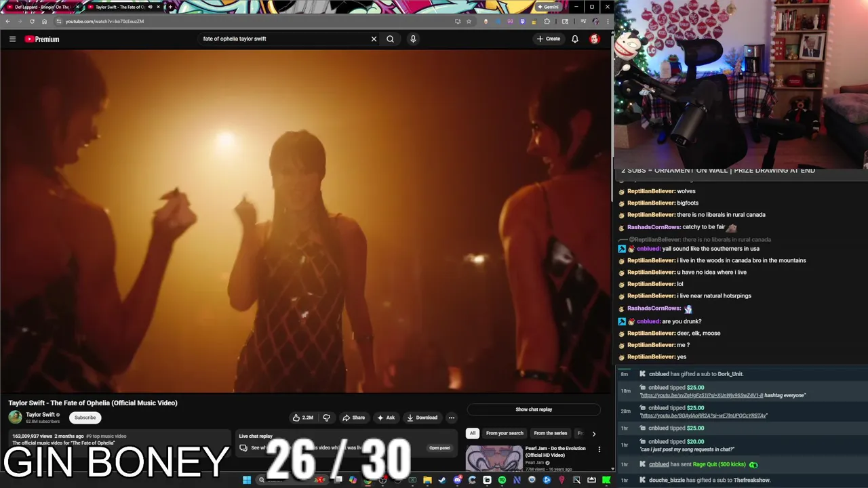The image size is (868, 488).
Task: Click 'cnblued has gifted a sub to Dork_Unit'
Action: [696, 374]
